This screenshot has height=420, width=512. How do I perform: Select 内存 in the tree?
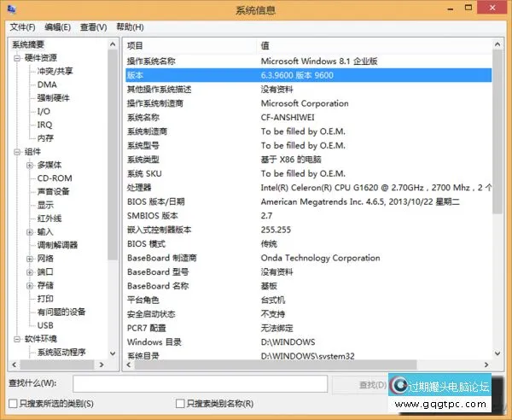(45, 138)
